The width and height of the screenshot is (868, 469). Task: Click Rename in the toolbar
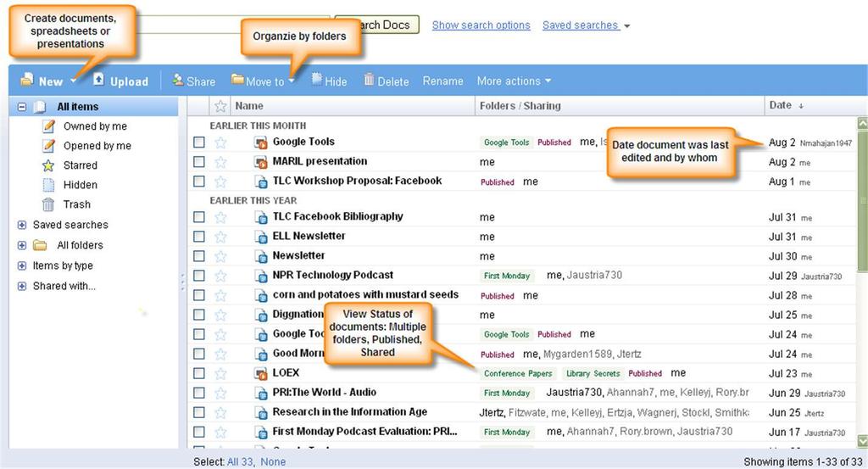(x=442, y=81)
